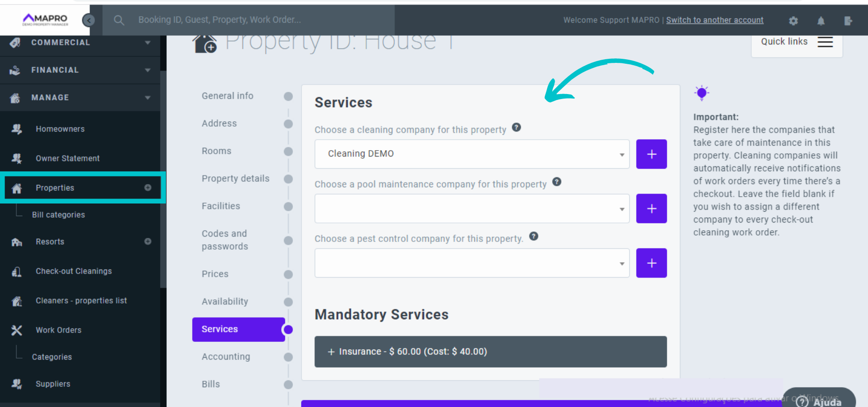
Task: Open the notifications bell
Action: point(821,21)
